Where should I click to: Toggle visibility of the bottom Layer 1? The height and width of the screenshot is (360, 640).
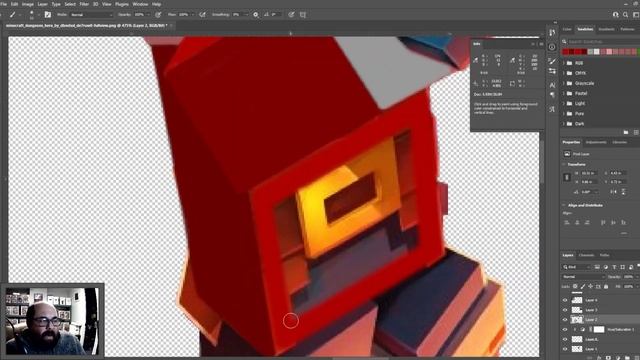[565, 349]
